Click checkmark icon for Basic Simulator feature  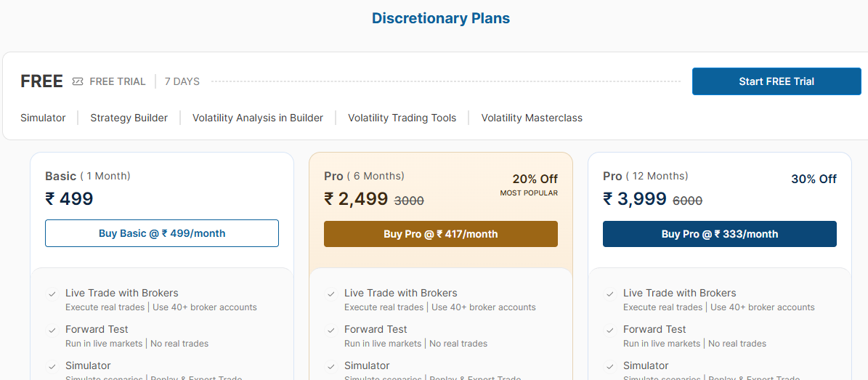click(52, 367)
